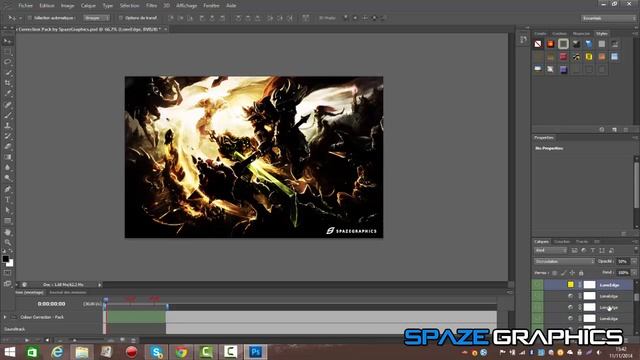Open the collapsed History panel icon
This screenshot has height=360, width=640.
click(x=524, y=40)
